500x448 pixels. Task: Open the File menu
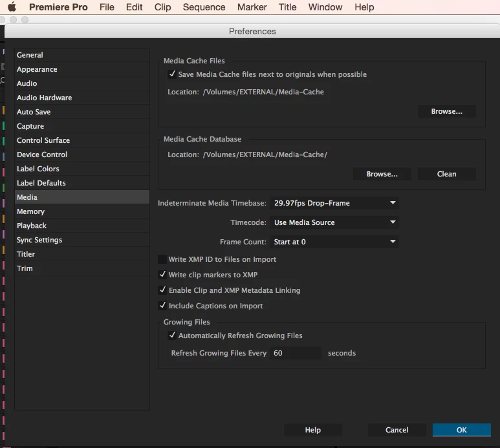click(107, 7)
